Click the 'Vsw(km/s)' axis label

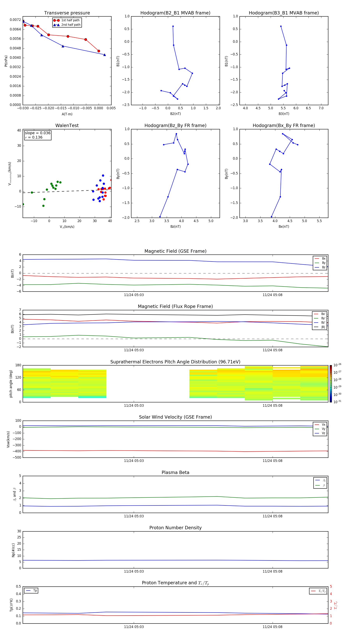[x=8, y=439]
